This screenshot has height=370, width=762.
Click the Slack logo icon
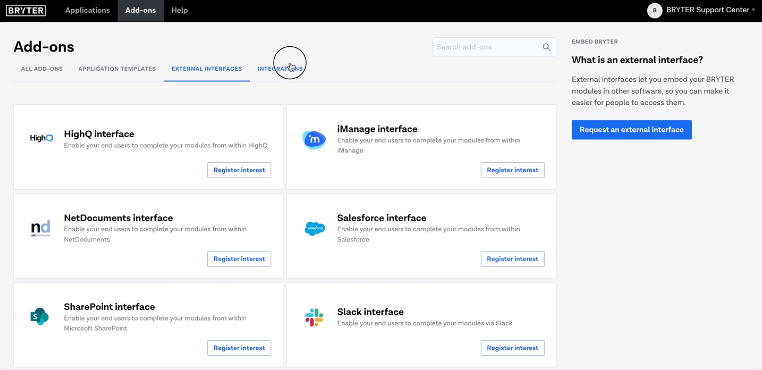pyautogui.click(x=314, y=317)
